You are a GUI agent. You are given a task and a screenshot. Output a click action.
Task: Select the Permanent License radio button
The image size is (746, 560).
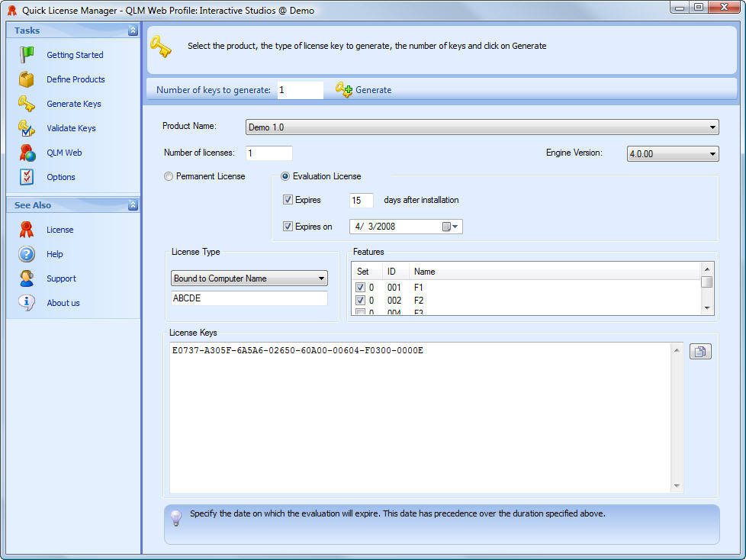tap(169, 176)
